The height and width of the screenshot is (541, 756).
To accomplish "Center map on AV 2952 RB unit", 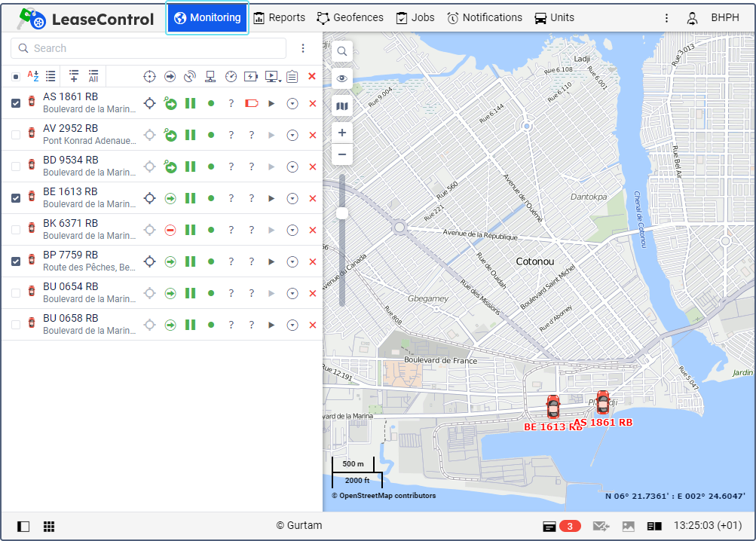I will 150,135.
